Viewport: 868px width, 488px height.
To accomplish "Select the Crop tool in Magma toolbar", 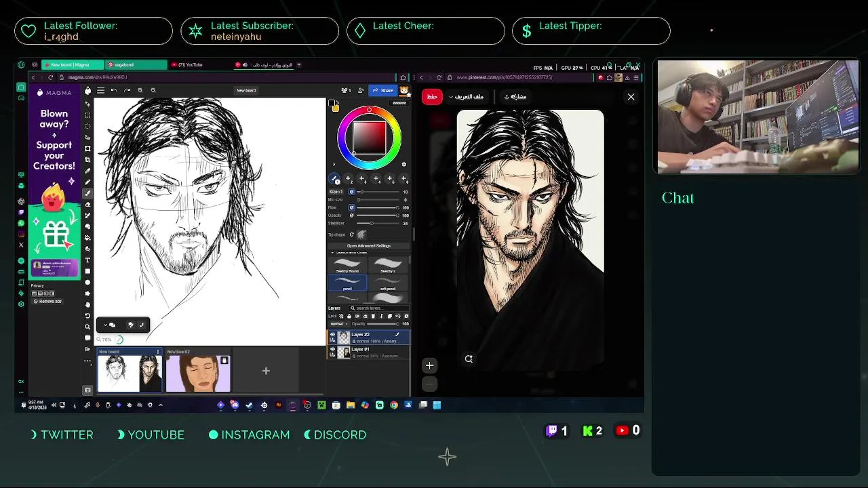I will (87, 160).
